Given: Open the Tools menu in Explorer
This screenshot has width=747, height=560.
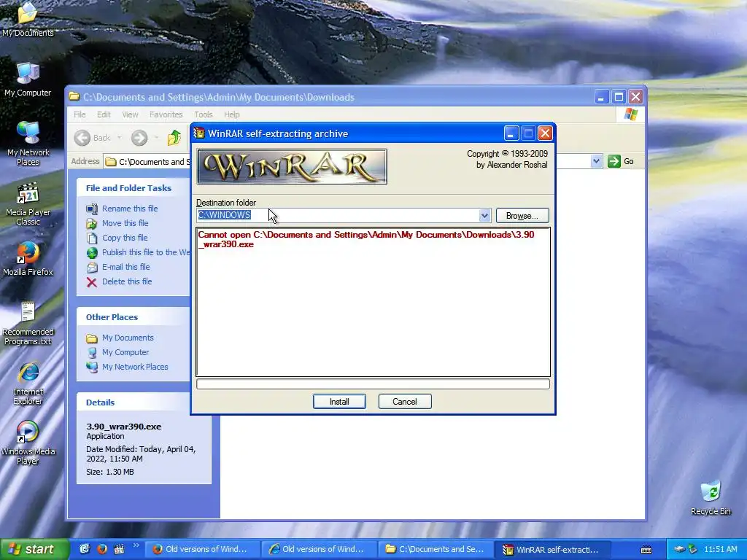Looking at the screenshot, I should [x=204, y=114].
